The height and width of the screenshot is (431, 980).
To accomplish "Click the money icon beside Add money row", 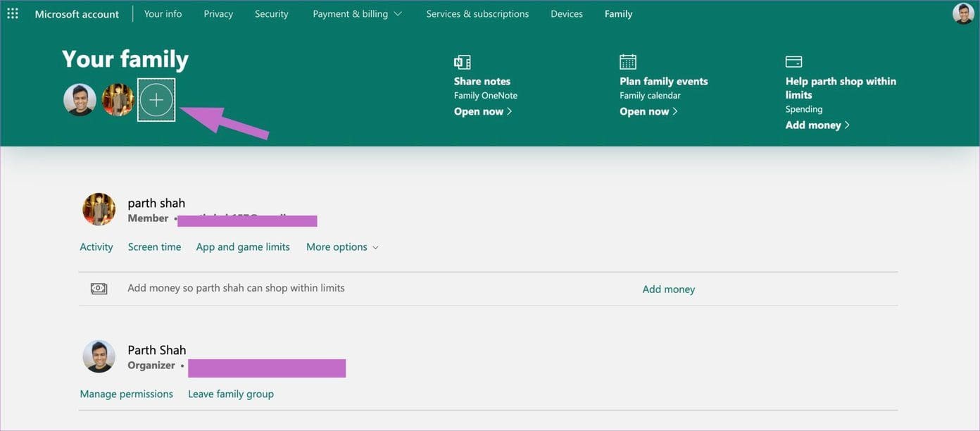I will tap(99, 289).
